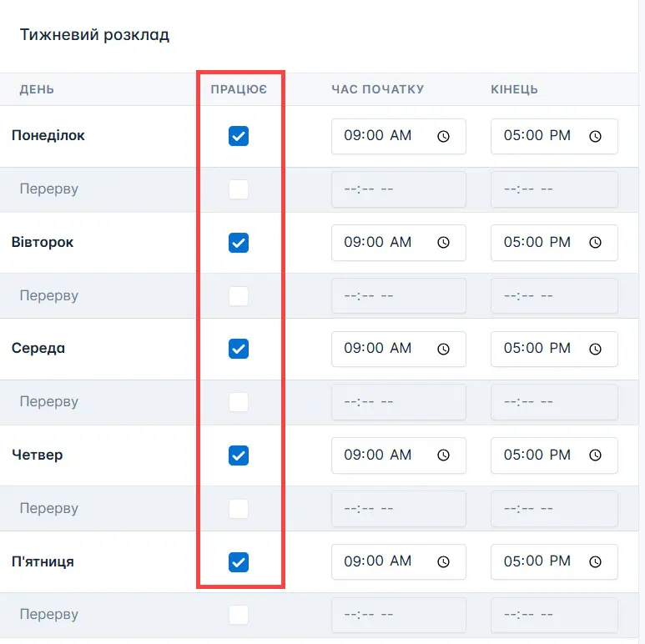645x644 pixels.
Task: Uncheck the Четвер working checkbox
Action: pos(239,455)
